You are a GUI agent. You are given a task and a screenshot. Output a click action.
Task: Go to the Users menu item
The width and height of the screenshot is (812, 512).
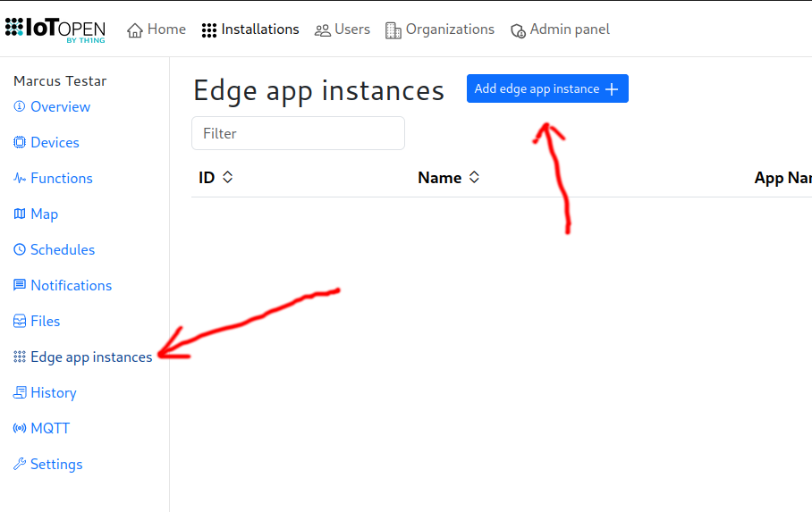click(343, 29)
